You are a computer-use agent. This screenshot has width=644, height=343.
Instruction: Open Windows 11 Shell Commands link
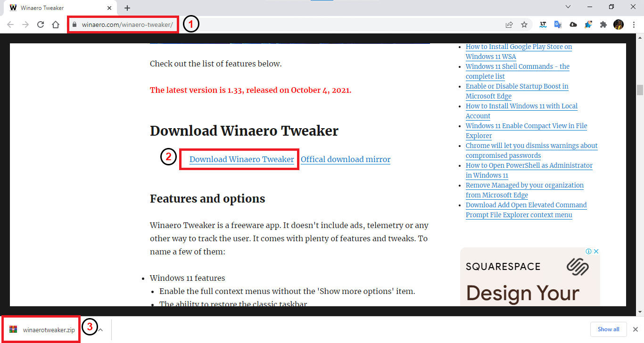518,71
